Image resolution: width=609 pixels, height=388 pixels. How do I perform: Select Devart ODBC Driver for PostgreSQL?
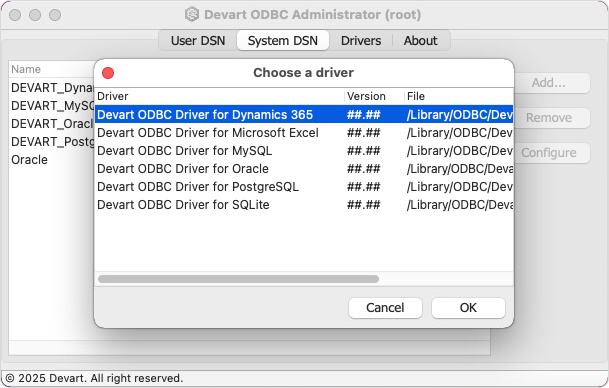304,187
